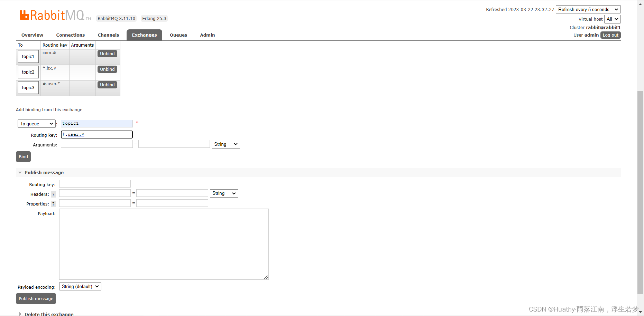Unbind the topic1 com.# binding
This screenshot has height=316, width=644.
[107, 54]
